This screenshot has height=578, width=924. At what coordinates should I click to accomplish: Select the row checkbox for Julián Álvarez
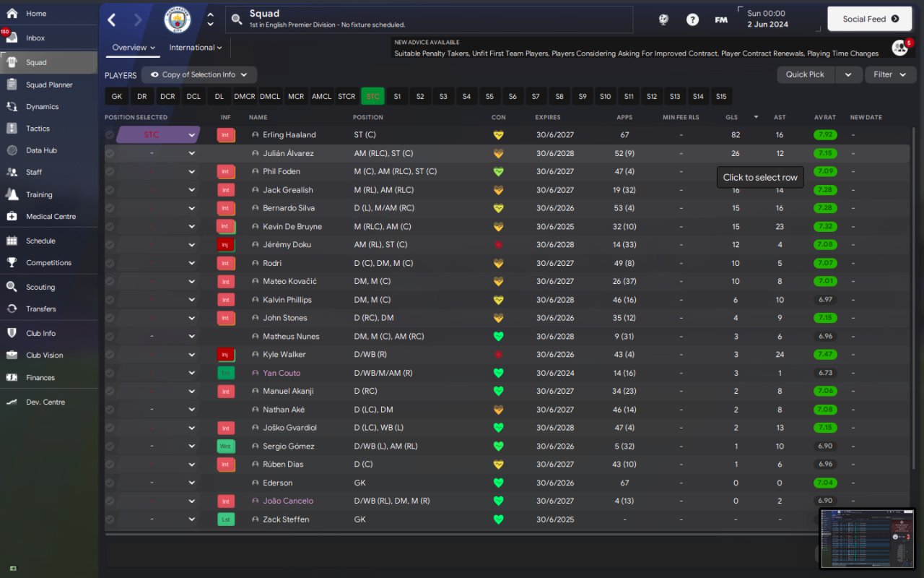point(110,153)
